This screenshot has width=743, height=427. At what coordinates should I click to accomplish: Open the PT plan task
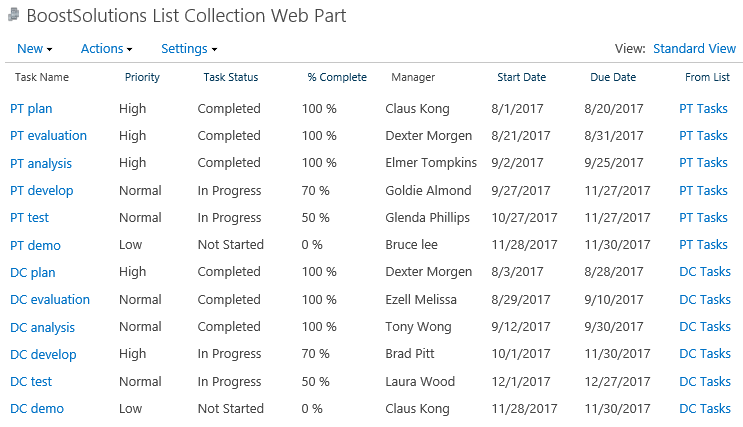point(31,109)
